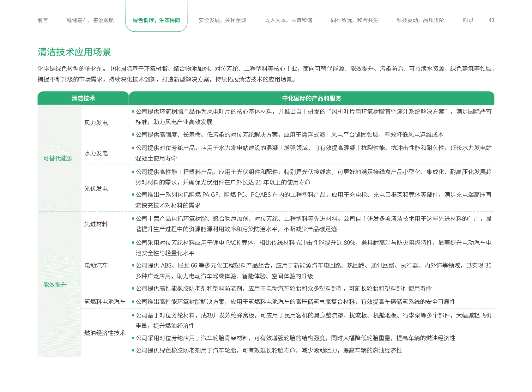Jump to the 同行致远，和合共生 tab

coord(354,20)
